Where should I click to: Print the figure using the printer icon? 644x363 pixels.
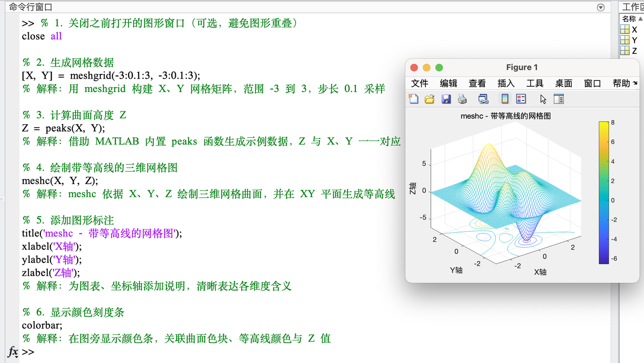[462, 99]
